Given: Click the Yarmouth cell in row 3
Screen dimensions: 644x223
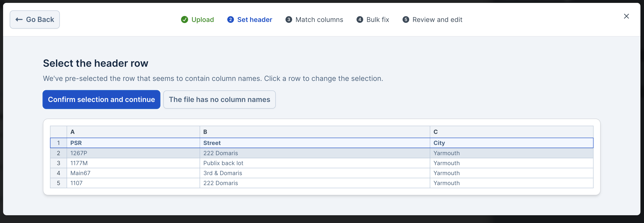Looking at the screenshot, I should pyautogui.click(x=511, y=163).
